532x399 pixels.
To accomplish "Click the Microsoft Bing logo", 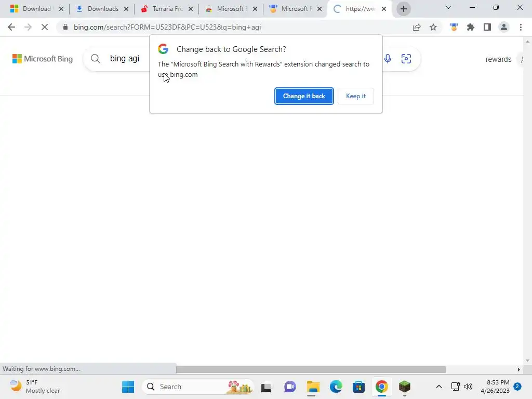I will point(43,59).
